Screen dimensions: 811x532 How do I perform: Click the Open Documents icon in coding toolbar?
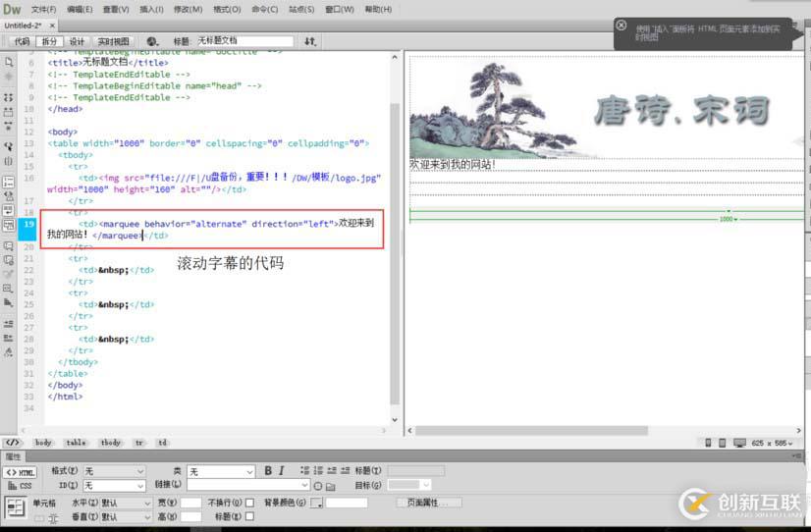tap(9, 62)
